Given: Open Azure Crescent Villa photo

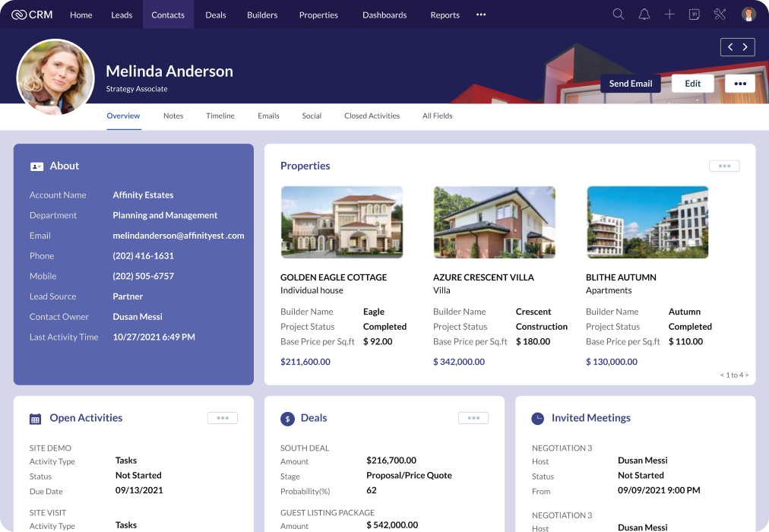Looking at the screenshot, I should 495,222.
